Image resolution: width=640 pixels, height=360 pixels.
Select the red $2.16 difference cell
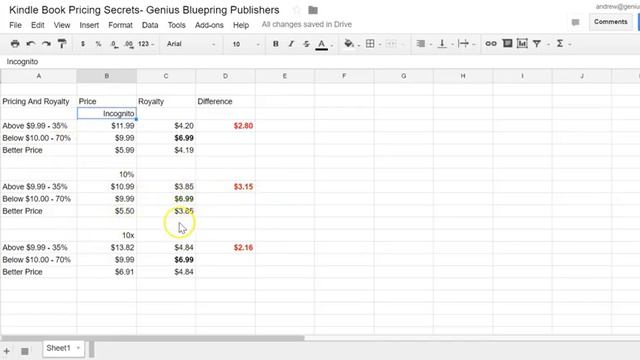click(225, 247)
